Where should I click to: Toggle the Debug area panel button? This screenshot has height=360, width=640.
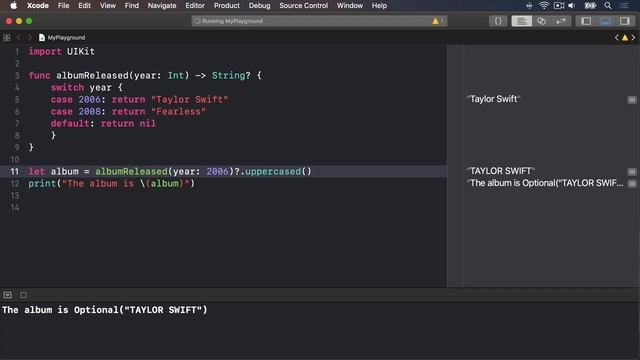click(605, 21)
